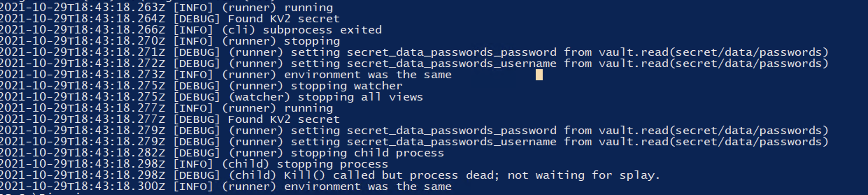This screenshot has width=868, height=195.
Task: Click "secret_data_passwords_username" on the 18.272Z line
Action: [451, 64]
